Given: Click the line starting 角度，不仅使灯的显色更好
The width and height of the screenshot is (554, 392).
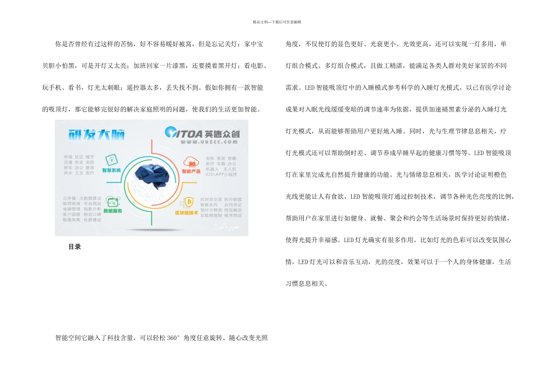Looking at the screenshot, I should coord(396,44).
